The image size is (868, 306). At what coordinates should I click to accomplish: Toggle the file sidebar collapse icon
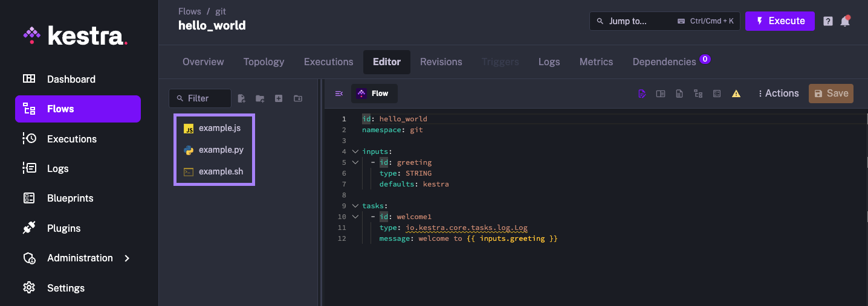(339, 94)
